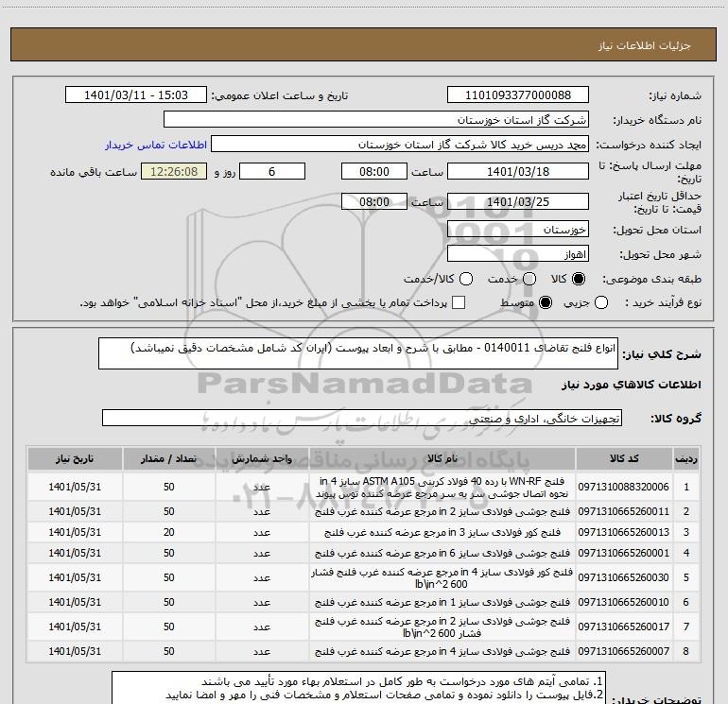Screen dimensions: 728x704
Task: Click the remaining days field showing 6
Action: [x=272, y=172]
